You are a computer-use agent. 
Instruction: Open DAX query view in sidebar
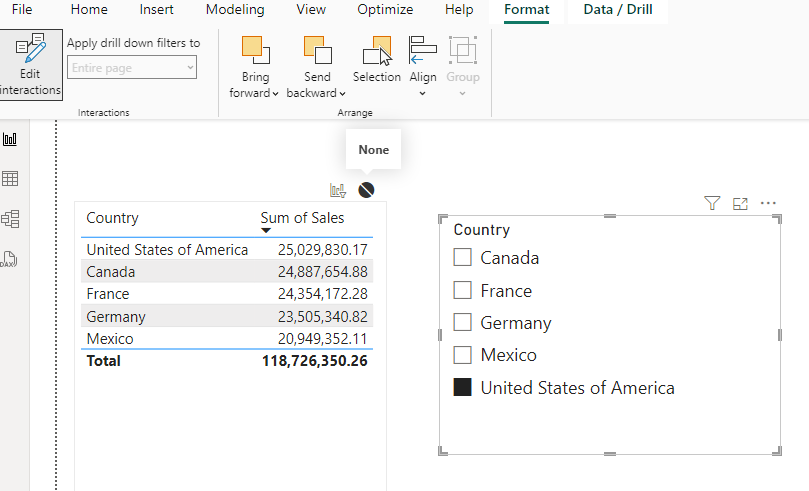9,259
